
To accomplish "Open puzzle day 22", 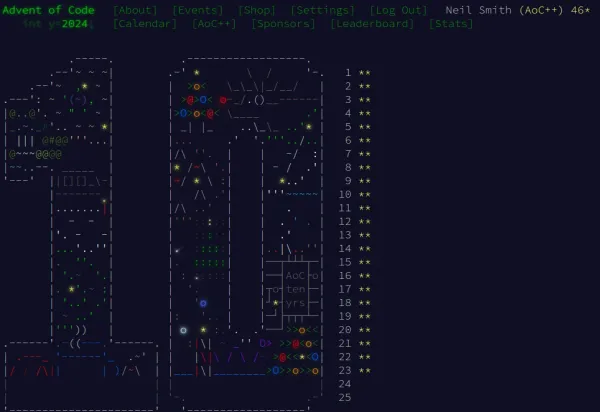I will coord(345,357).
